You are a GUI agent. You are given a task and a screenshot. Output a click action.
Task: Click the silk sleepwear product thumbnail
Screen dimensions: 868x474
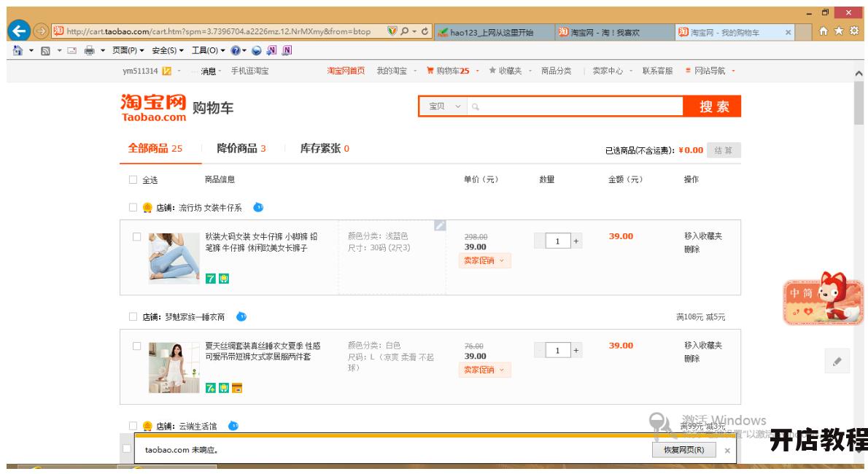174,368
